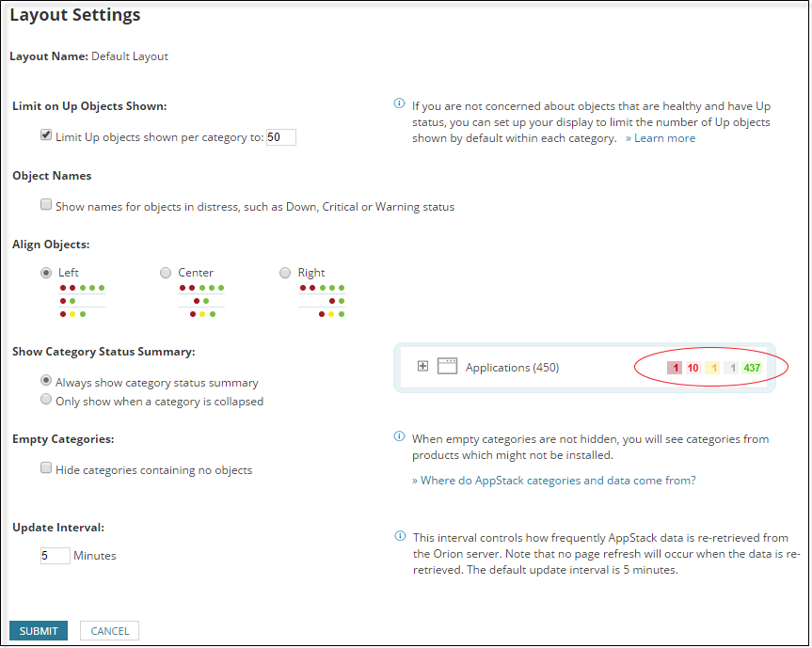Click the "10" down status count badge
Screen dimensions: 812x648
point(695,367)
